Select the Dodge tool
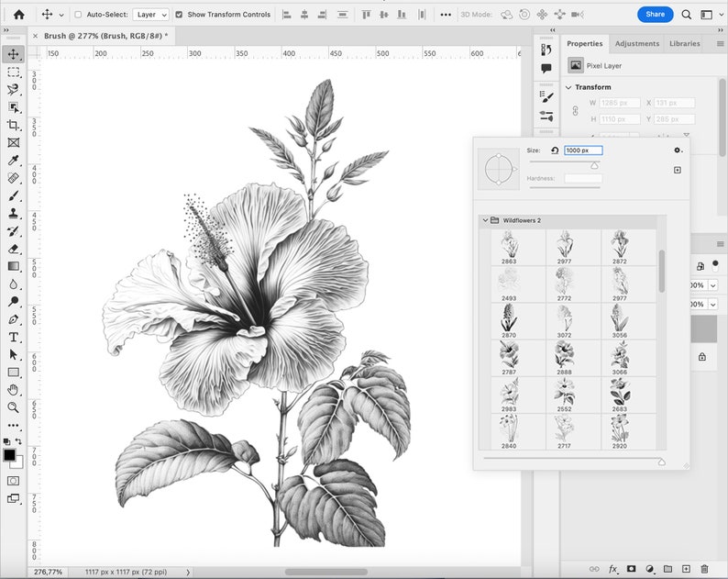The image size is (728, 579). [x=13, y=302]
